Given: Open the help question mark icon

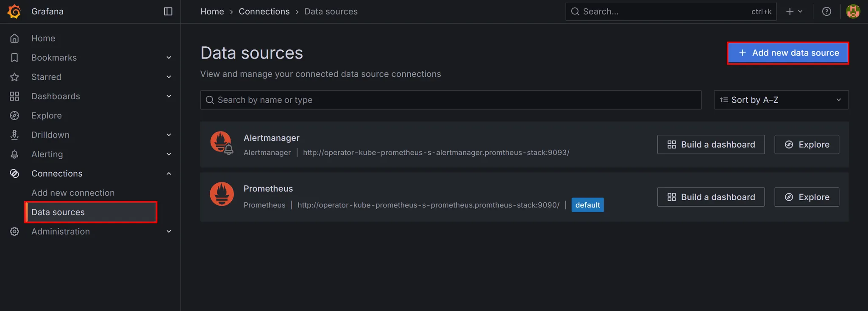Looking at the screenshot, I should (826, 11).
